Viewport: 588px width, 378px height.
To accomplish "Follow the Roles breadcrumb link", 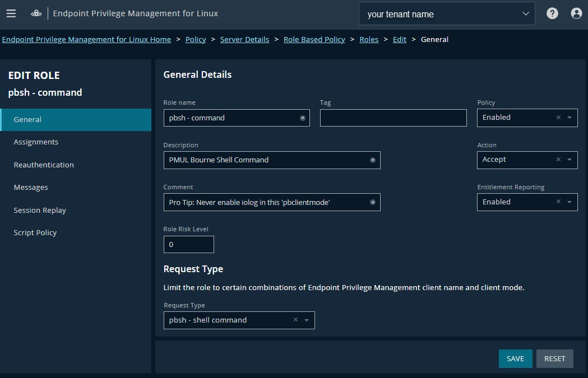I will point(369,39).
